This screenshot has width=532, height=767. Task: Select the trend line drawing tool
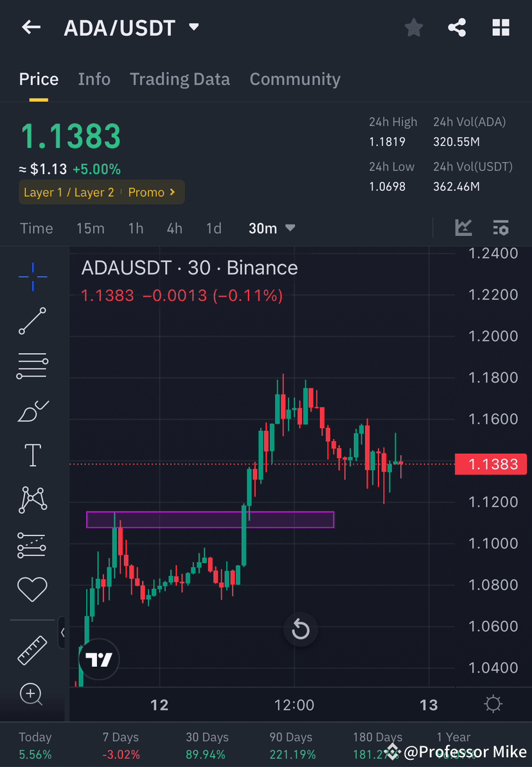coord(32,321)
